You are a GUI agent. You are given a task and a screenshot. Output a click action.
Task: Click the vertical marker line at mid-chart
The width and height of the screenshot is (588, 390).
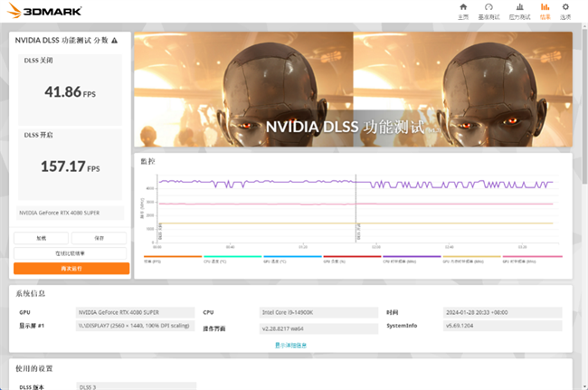tap(356, 208)
